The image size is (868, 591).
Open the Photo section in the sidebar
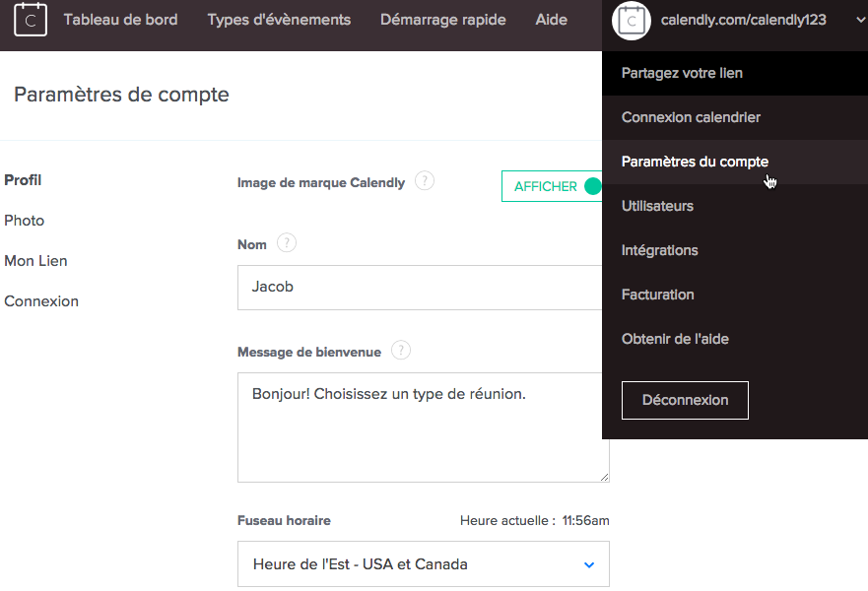point(25,221)
